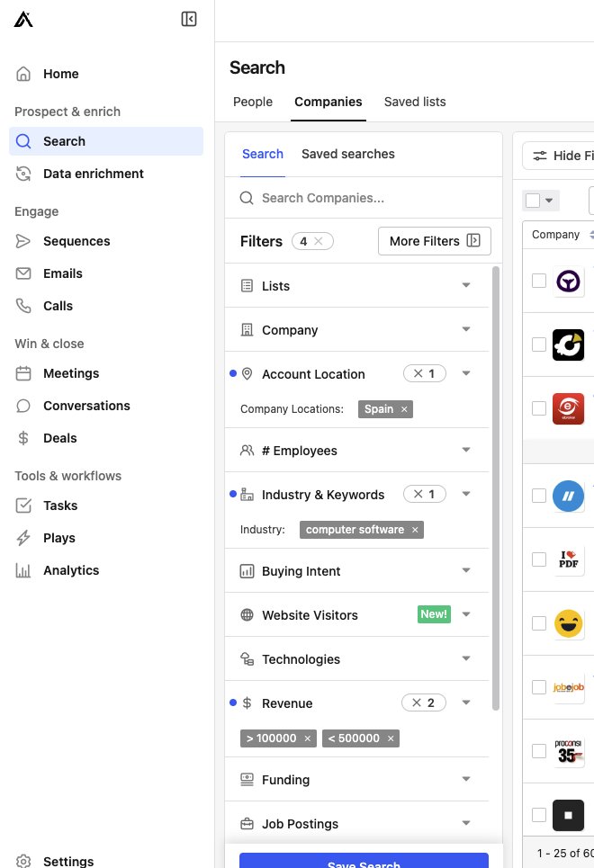
Task: Check the first company row checkbox
Action: pyautogui.click(x=539, y=281)
